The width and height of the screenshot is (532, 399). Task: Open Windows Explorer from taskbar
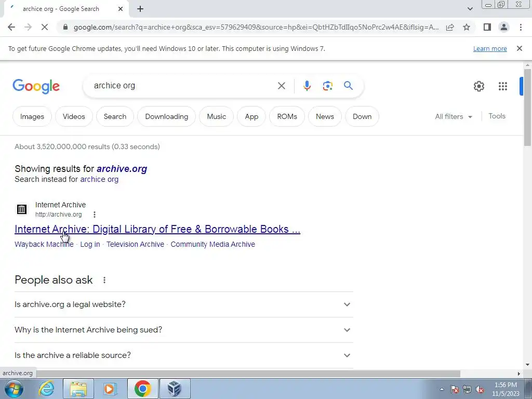click(x=78, y=389)
